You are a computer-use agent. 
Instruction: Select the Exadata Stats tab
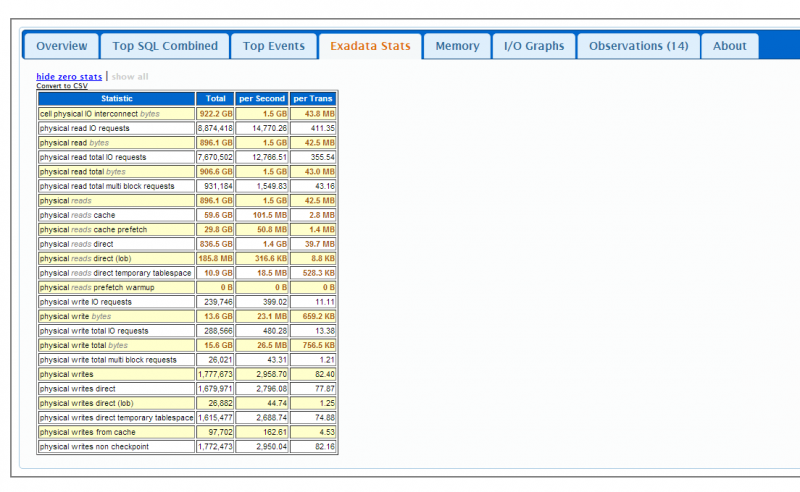(370, 46)
